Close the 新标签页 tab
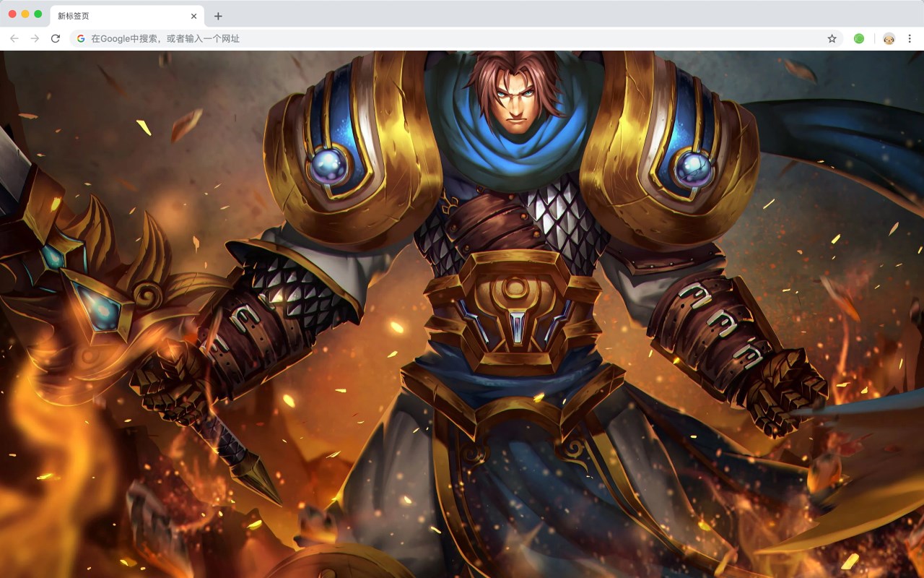The height and width of the screenshot is (578, 924). [193, 16]
